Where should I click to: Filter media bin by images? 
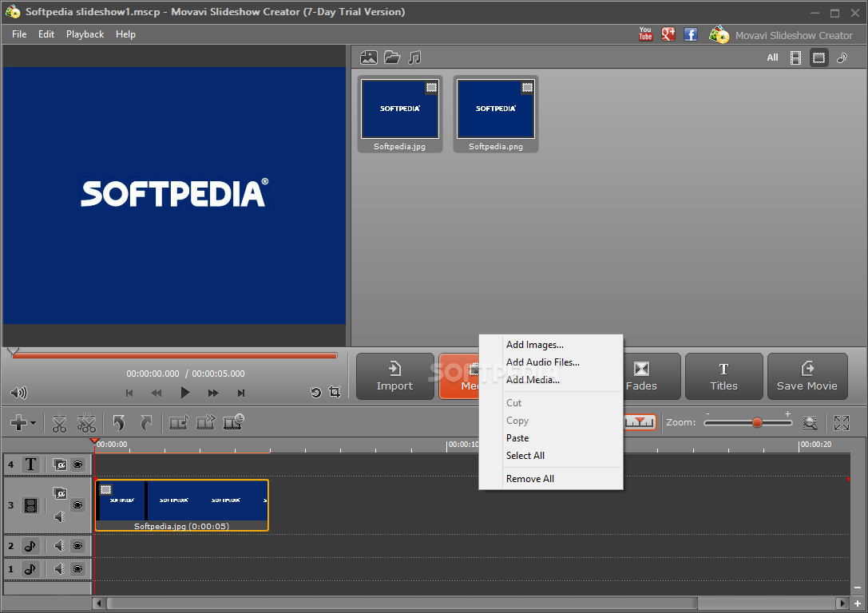pyautogui.click(x=818, y=57)
